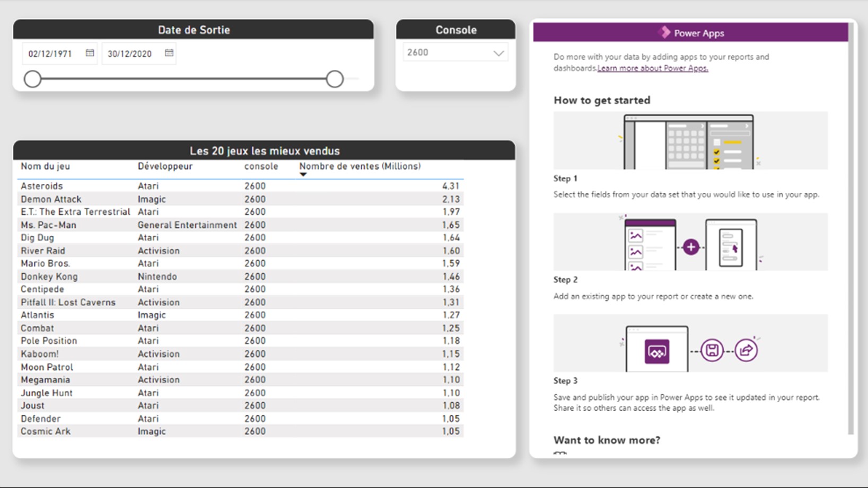Open the end date calendar picker icon
This screenshot has width=868, height=488.
click(169, 53)
